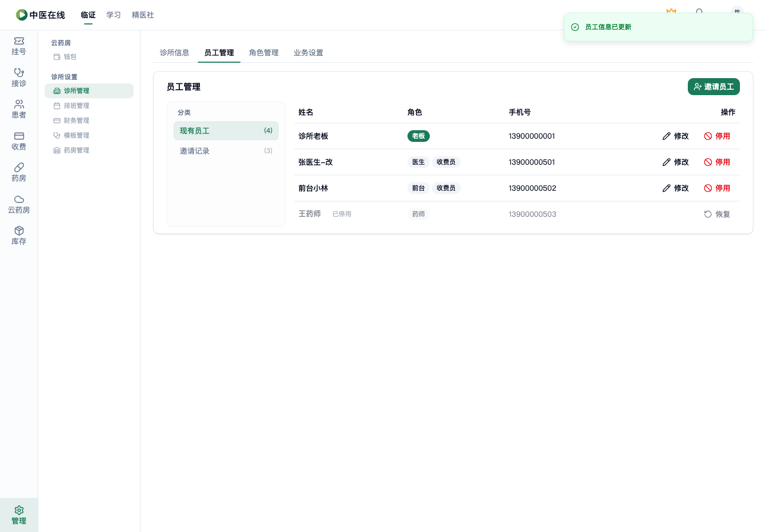The image size is (766, 532).
Task: Click phone number 13900000502
Action: coord(532,188)
